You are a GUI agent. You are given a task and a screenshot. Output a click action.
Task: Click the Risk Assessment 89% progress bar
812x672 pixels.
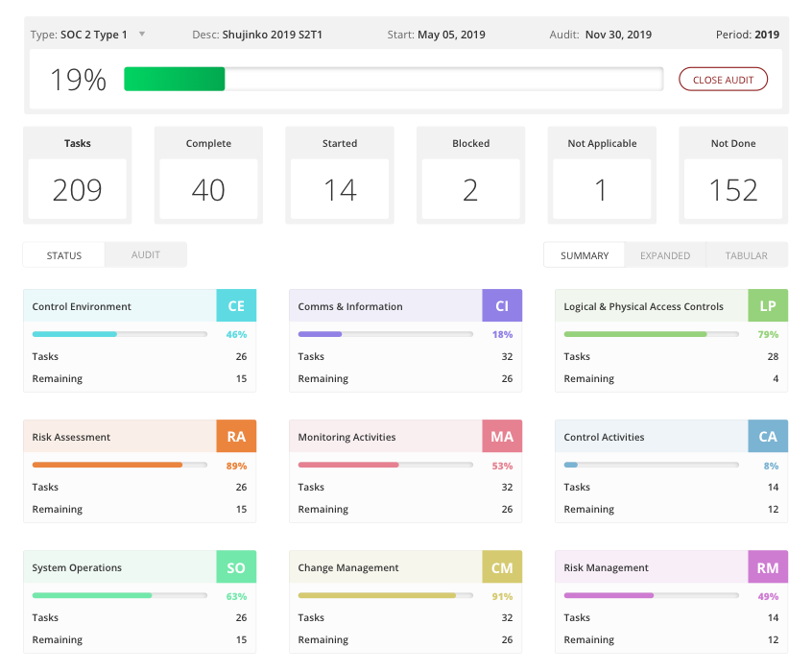pyautogui.click(x=120, y=465)
